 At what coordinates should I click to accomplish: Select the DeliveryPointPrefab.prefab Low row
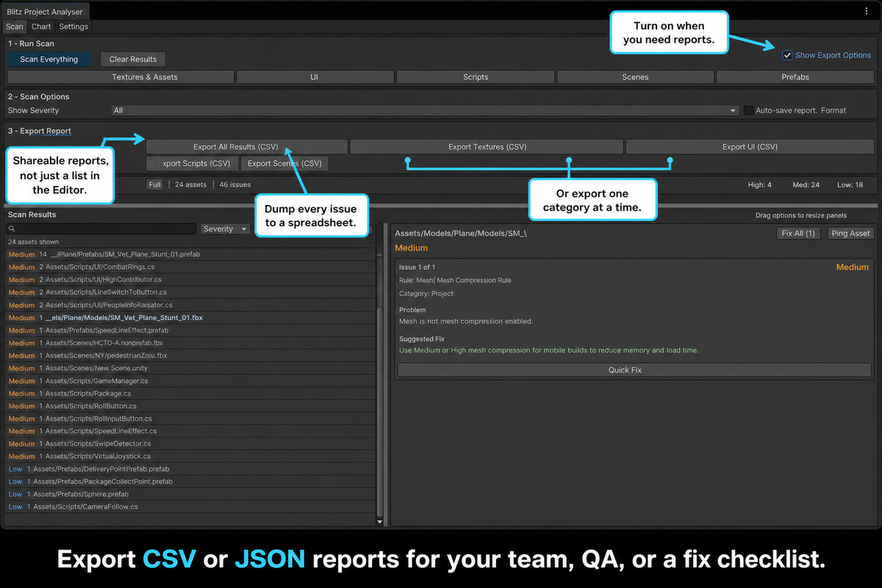[190, 469]
